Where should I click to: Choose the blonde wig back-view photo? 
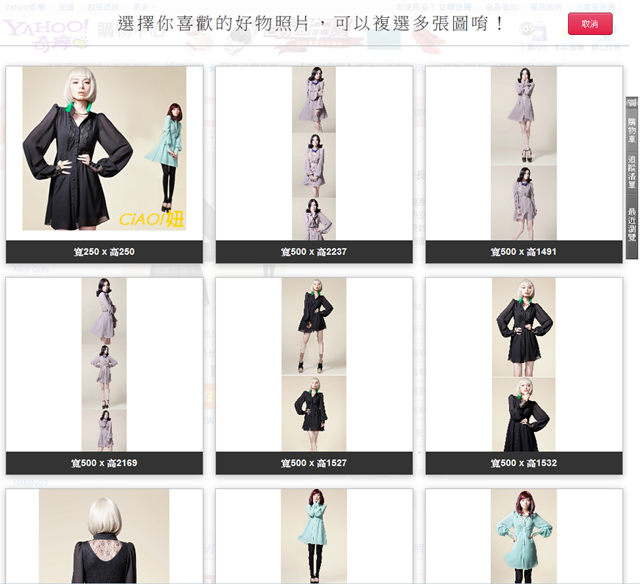coord(104,536)
